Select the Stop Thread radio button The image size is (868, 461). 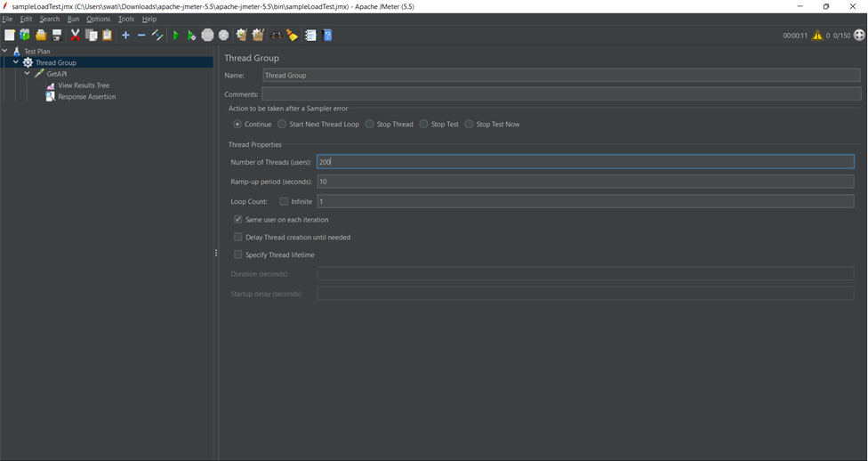click(369, 124)
